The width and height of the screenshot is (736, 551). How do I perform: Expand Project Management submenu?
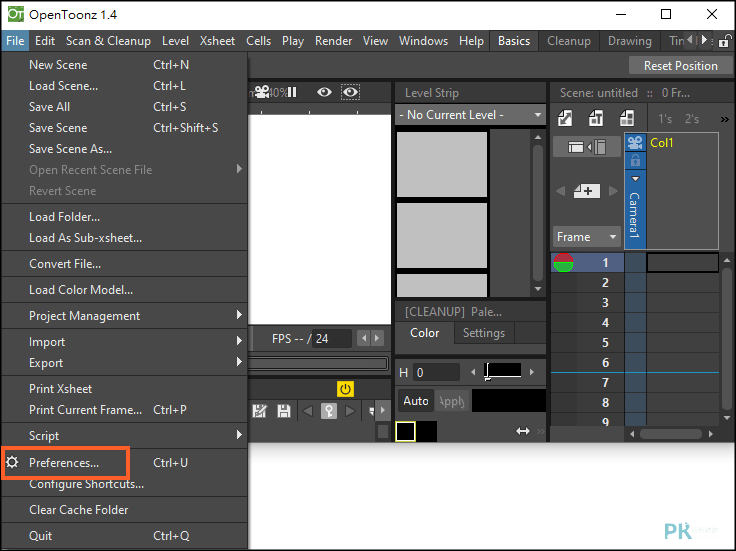(124, 316)
